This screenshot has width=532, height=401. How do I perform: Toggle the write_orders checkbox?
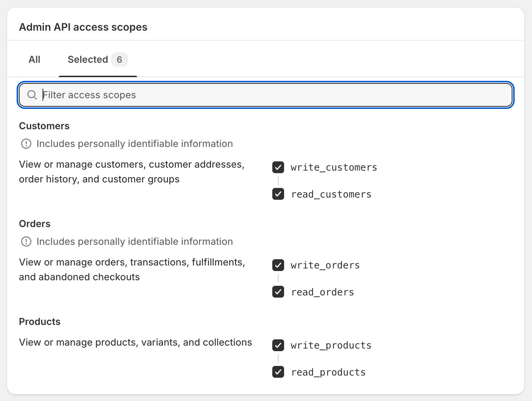(278, 265)
